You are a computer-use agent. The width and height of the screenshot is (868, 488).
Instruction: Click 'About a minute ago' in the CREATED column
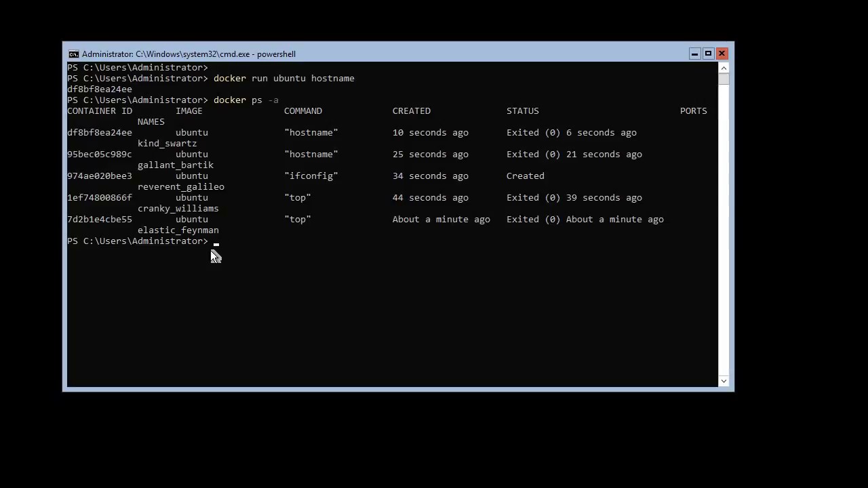click(x=441, y=220)
